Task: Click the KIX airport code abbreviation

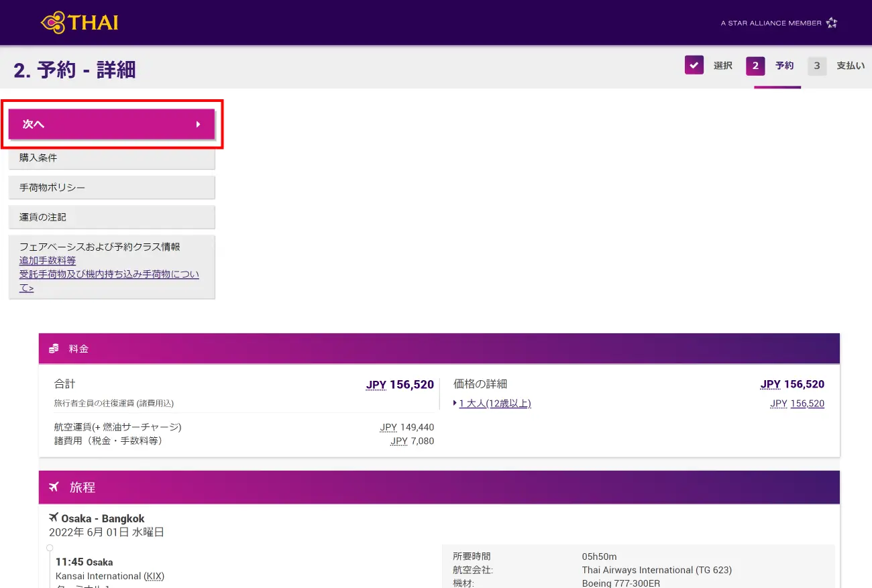Action: (x=154, y=576)
